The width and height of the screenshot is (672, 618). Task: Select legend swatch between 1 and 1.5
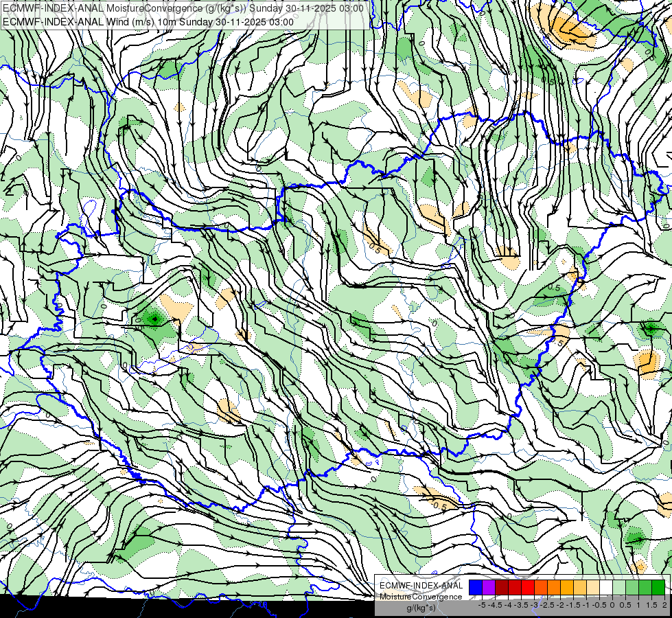(x=645, y=587)
